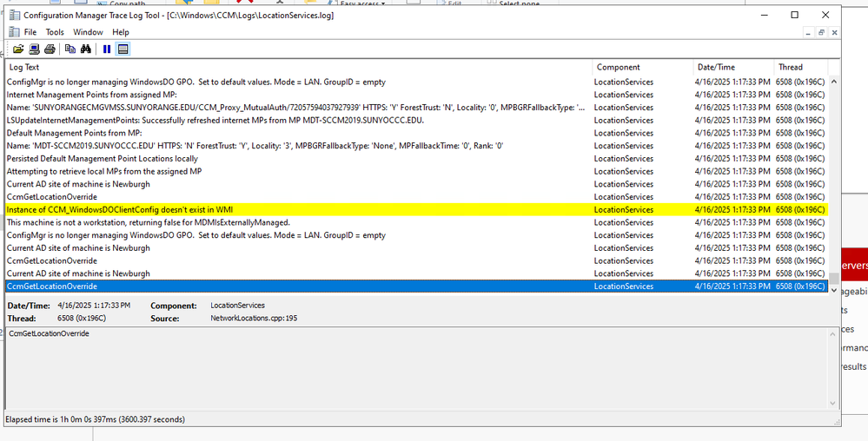This screenshot has height=441, width=868.
Task: Open the Help menu
Action: (120, 32)
